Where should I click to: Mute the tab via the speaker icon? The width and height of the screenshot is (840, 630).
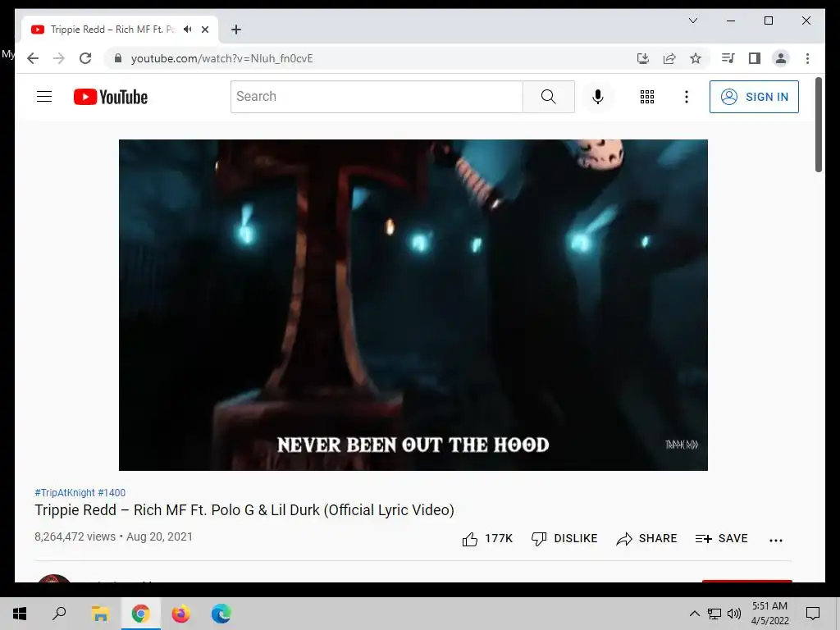tap(187, 30)
